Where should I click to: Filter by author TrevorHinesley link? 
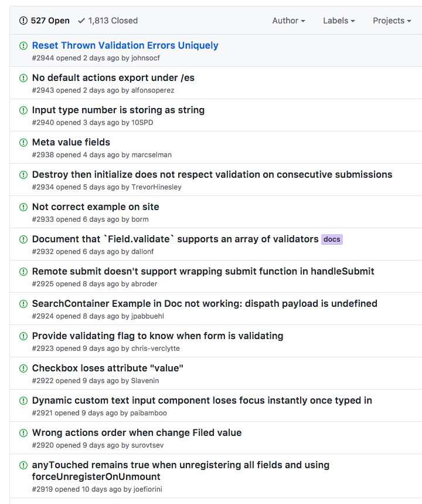pyautogui.click(x=156, y=187)
